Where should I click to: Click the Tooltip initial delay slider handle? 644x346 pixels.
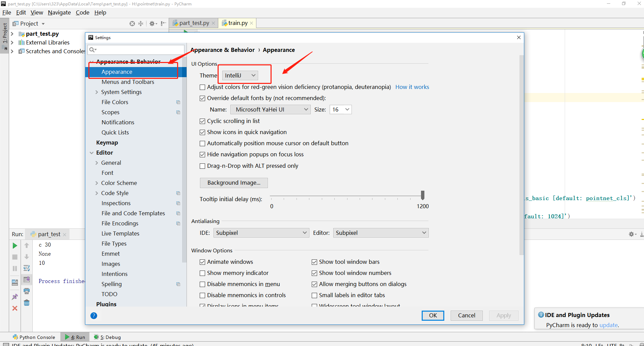coord(423,195)
